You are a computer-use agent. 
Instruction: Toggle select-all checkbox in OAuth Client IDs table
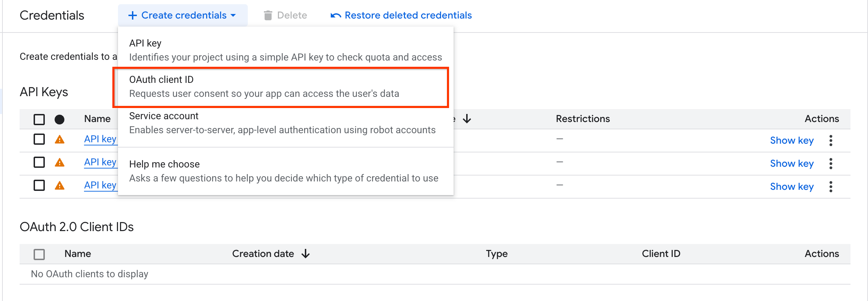[x=39, y=254]
